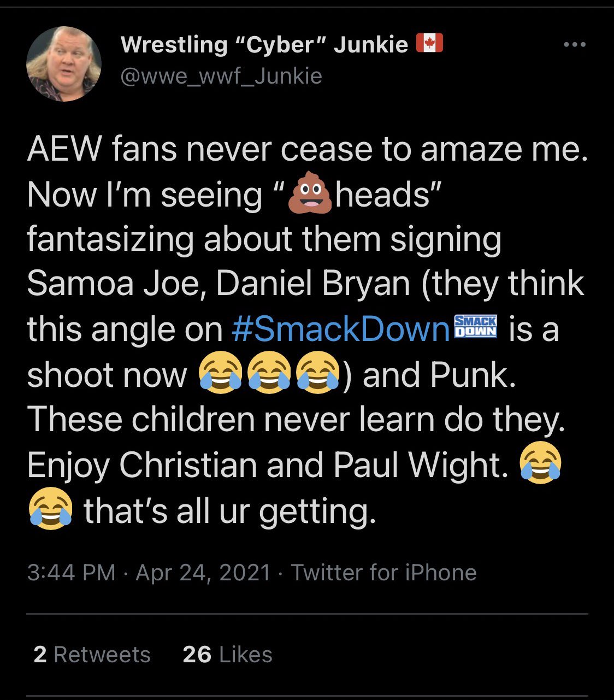This screenshot has width=614, height=700.
Task: Open the Wrestling "Cyber" Junkie display name
Action: pos(264,44)
